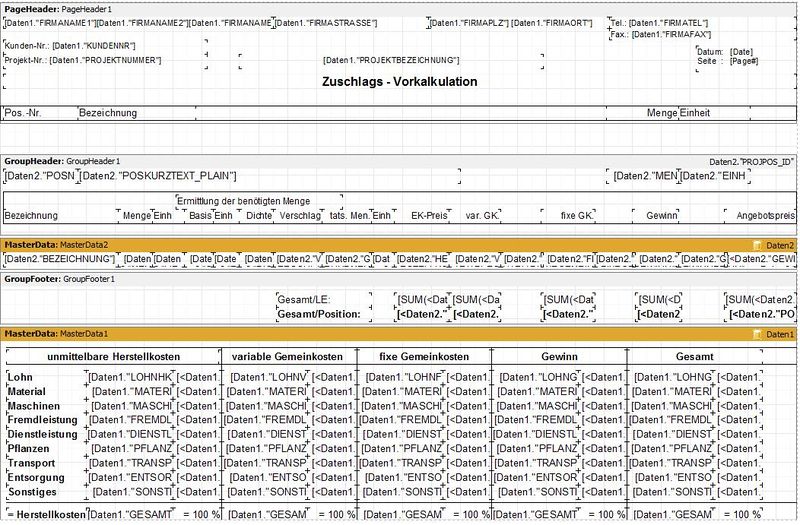Select the Daten2 GEWI field at row end
800x525 pixels.
coord(762,259)
